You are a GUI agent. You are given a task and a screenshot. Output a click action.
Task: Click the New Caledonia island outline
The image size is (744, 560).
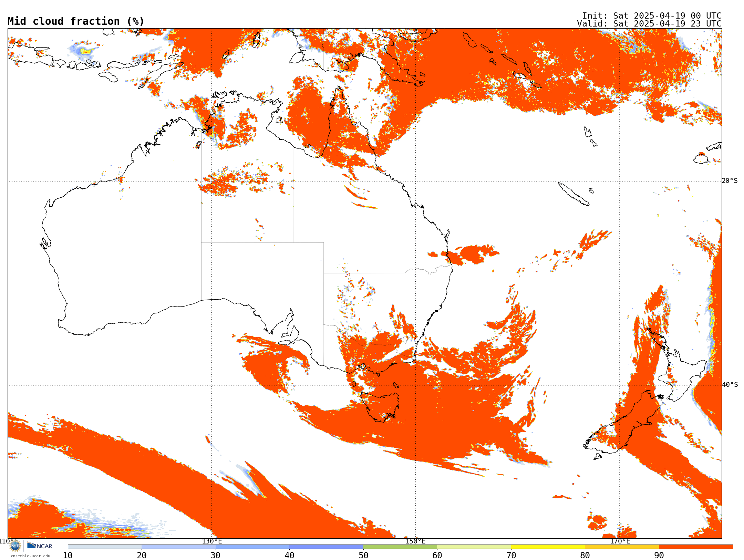(x=573, y=194)
